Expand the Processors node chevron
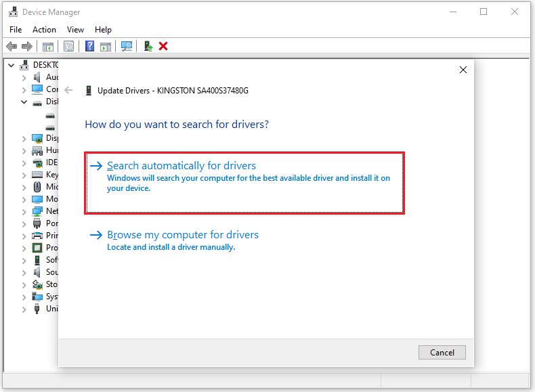The image size is (535, 392). point(24,248)
